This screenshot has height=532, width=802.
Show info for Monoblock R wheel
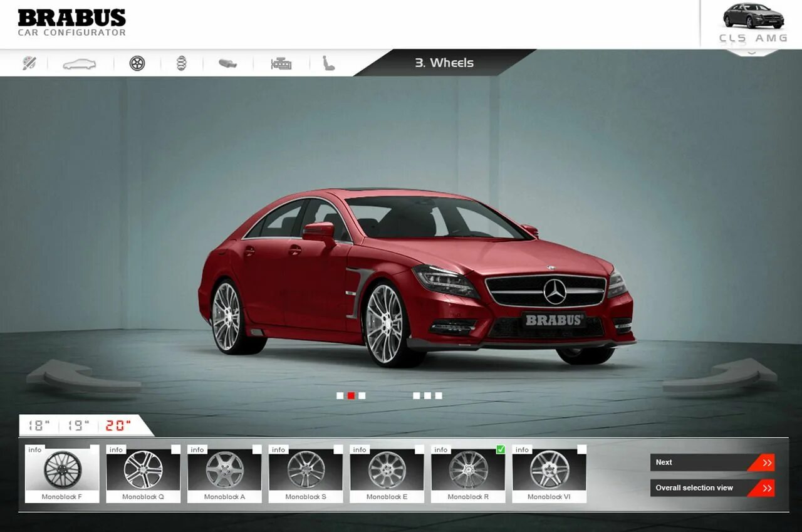coord(441,450)
